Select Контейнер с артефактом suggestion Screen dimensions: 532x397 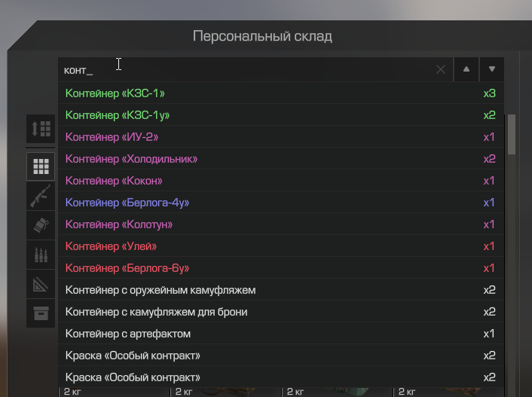point(281,334)
